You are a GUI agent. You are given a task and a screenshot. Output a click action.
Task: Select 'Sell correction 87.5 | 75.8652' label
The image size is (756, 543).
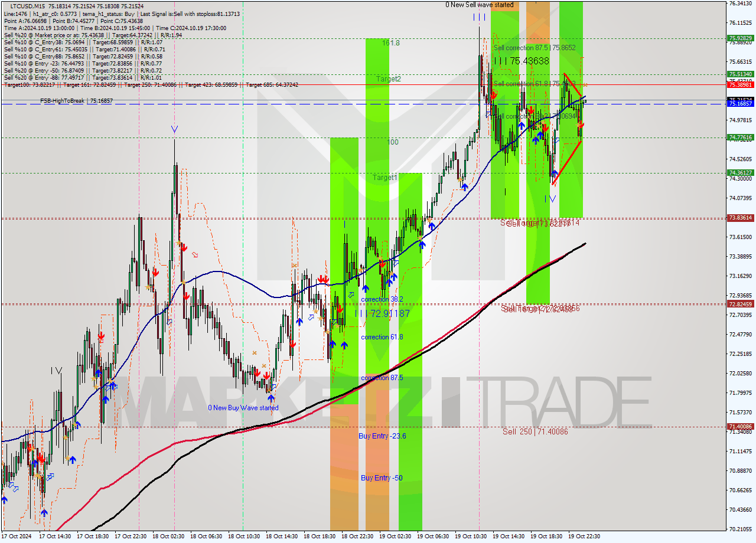pyautogui.click(x=535, y=48)
